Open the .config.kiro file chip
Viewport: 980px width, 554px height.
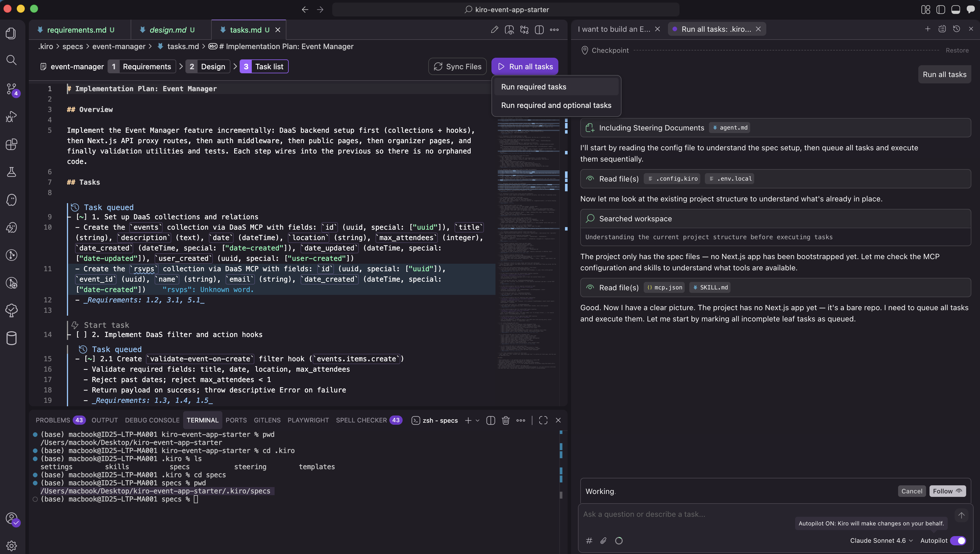point(672,178)
